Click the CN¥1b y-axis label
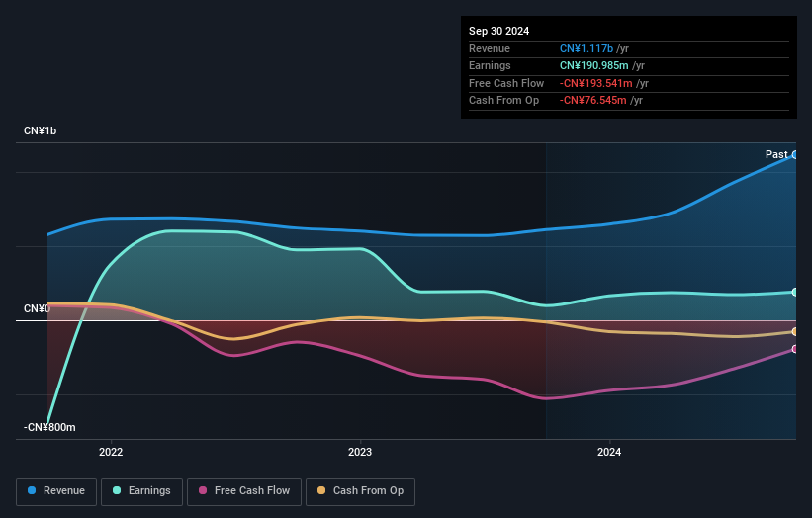This screenshot has width=812, height=518. tap(41, 130)
